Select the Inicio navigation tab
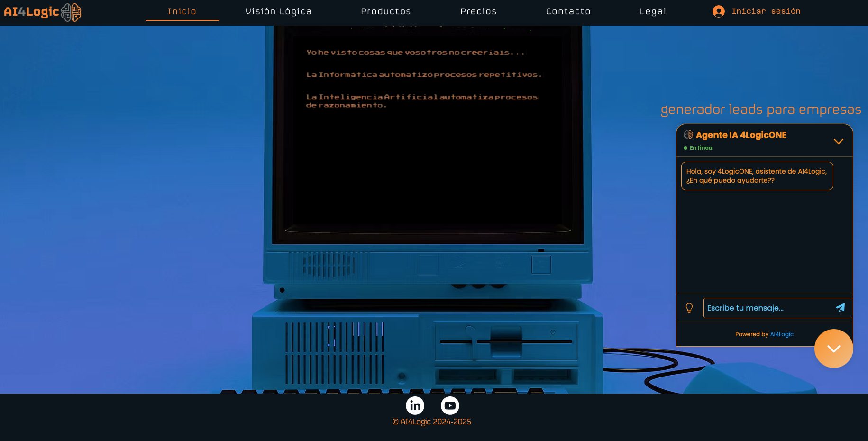Screen dimensions: 868x441 coord(182,11)
